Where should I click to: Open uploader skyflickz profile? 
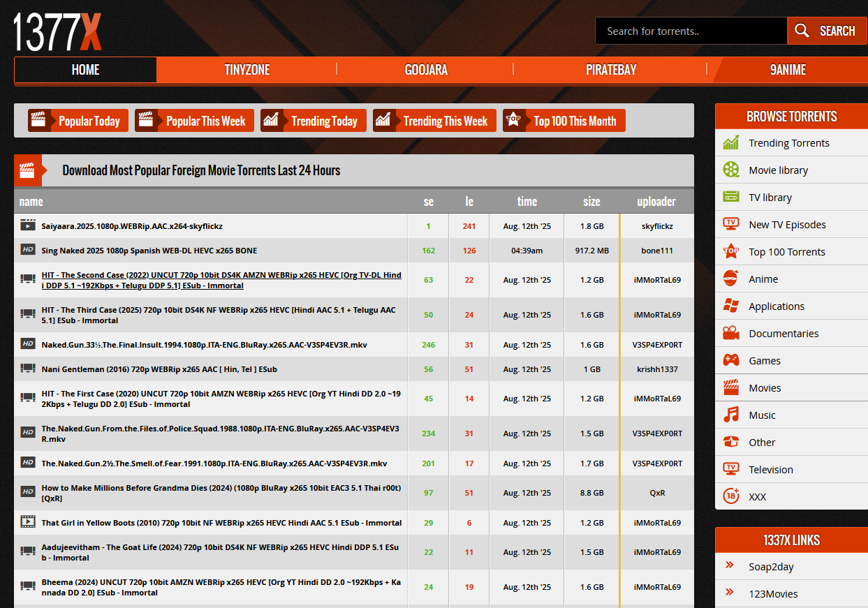[657, 226]
